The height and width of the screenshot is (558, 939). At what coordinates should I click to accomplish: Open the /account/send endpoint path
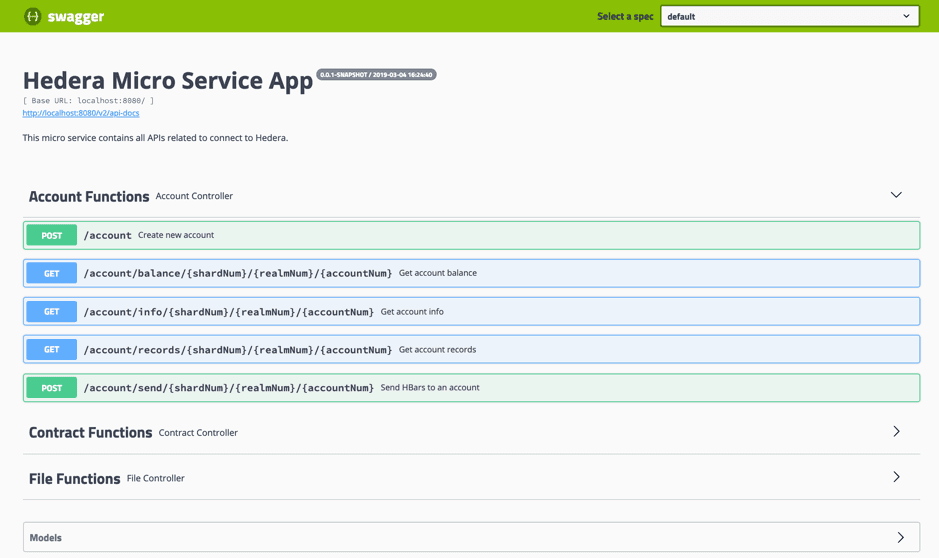(x=229, y=388)
